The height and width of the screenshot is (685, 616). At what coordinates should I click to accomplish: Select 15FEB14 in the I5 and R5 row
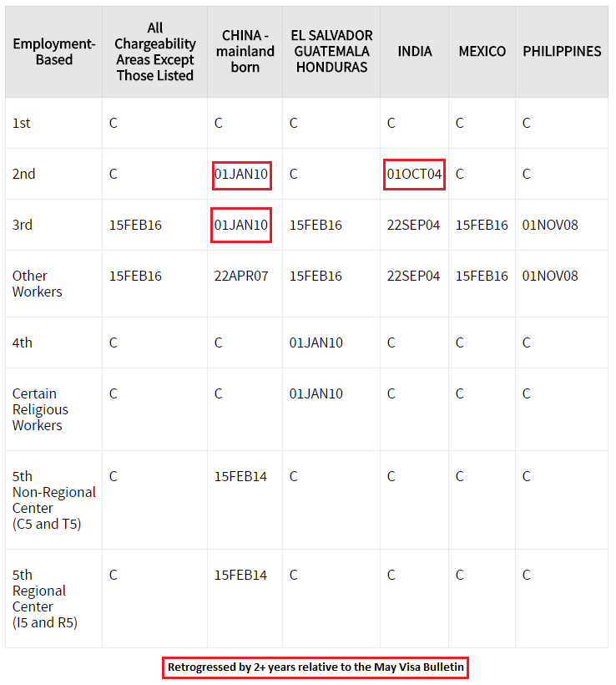pyautogui.click(x=240, y=575)
